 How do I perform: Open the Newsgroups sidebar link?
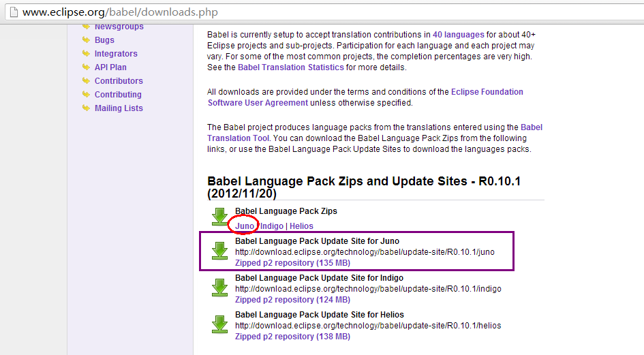tap(119, 27)
